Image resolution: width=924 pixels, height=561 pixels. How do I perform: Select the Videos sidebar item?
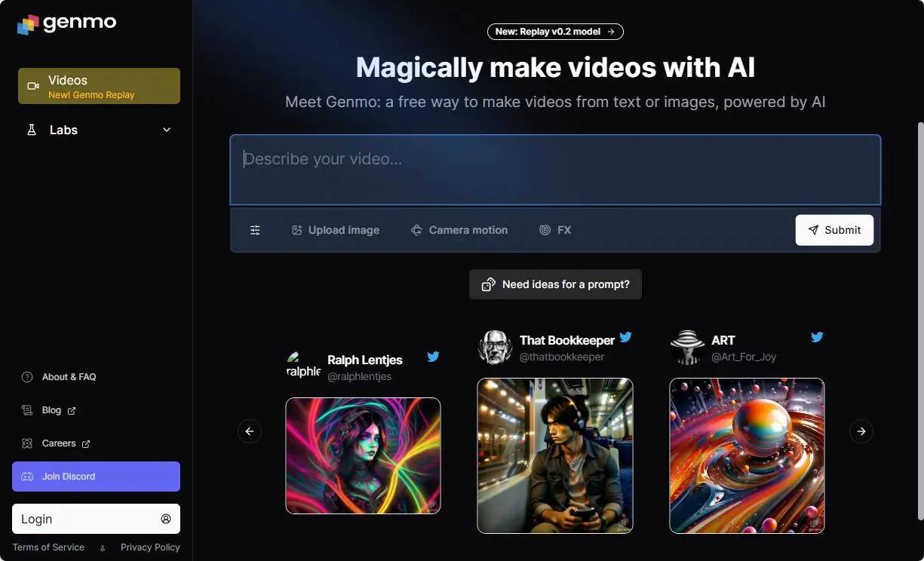[99, 86]
